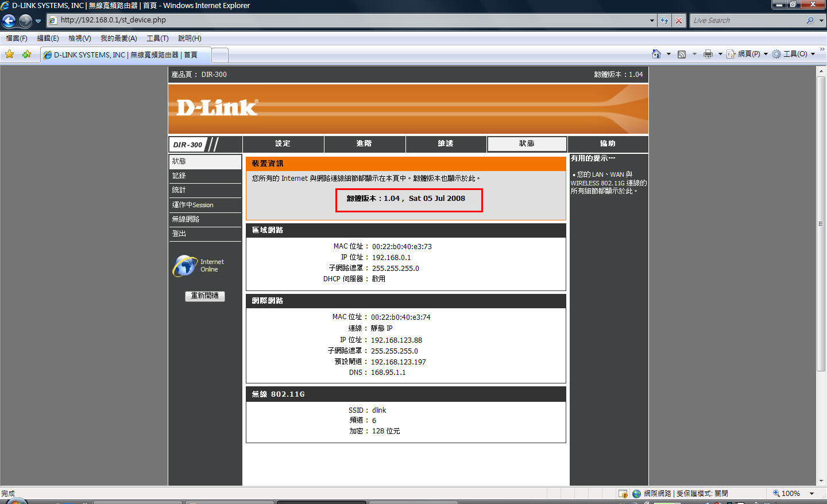Click the 重新開機 reboot button
Image resolution: width=827 pixels, height=504 pixels.
coord(205,296)
